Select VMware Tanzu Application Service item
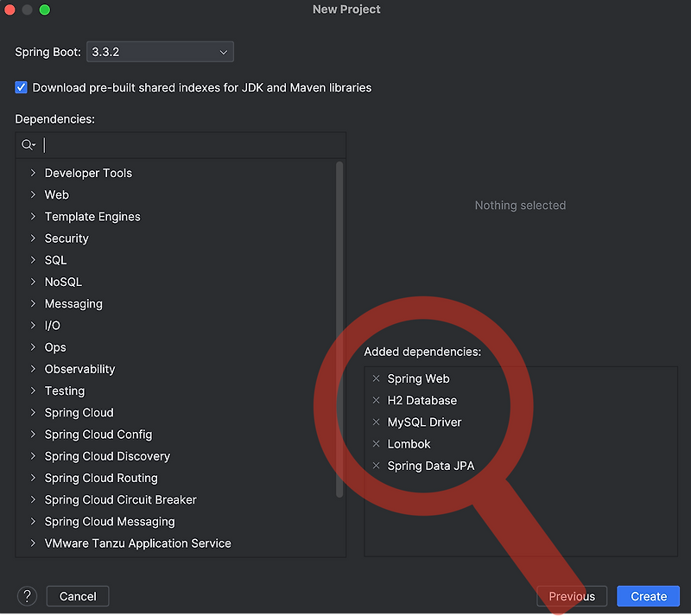Viewport: 691px width, 616px height. pyautogui.click(x=137, y=543)
